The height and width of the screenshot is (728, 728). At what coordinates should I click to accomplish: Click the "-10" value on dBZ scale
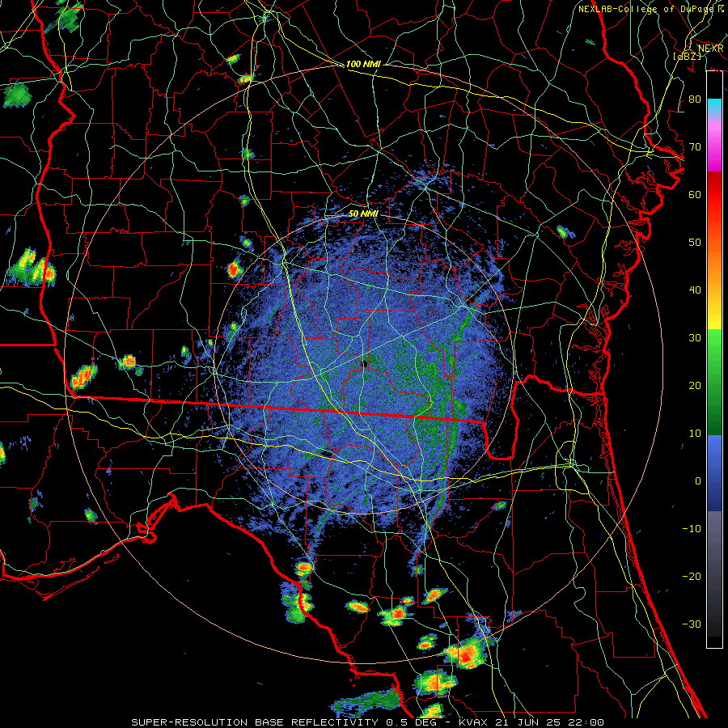coord(692,529)
